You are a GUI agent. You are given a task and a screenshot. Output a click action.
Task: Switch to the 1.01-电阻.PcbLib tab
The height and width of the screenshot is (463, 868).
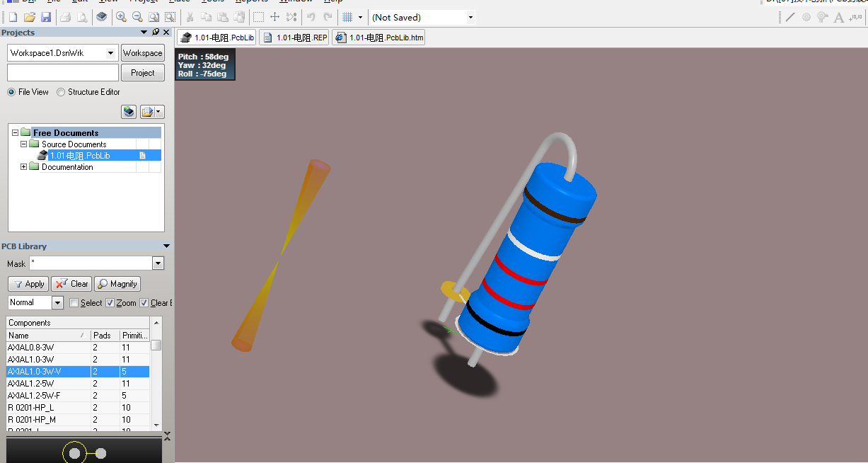pos(217,38)
